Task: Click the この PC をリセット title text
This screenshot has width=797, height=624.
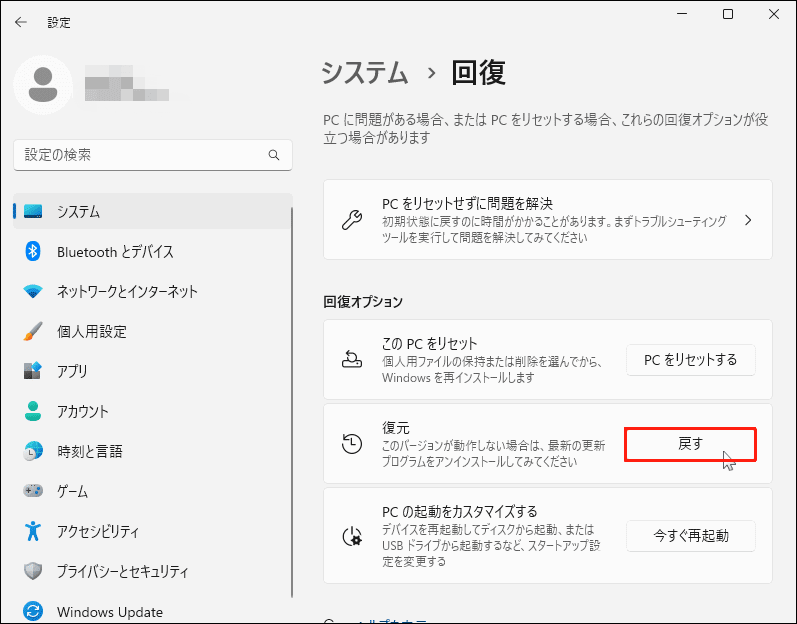Action: click(x=430, y=344)
